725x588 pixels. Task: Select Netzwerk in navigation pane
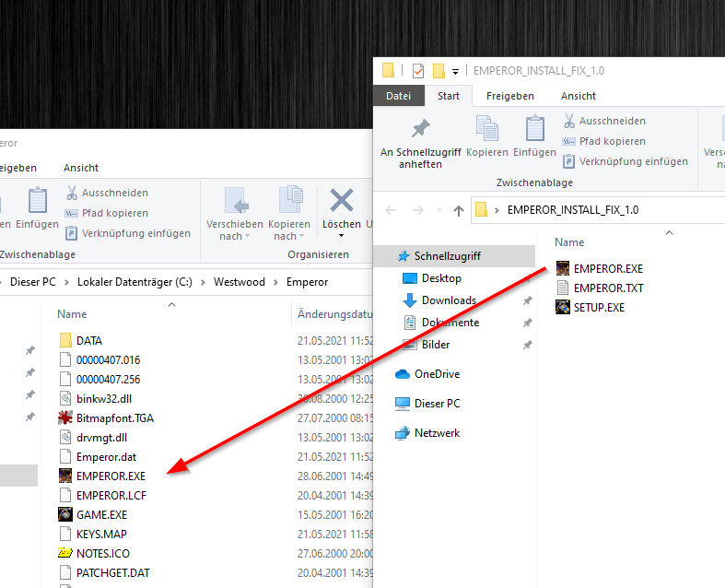pos(437,433)
